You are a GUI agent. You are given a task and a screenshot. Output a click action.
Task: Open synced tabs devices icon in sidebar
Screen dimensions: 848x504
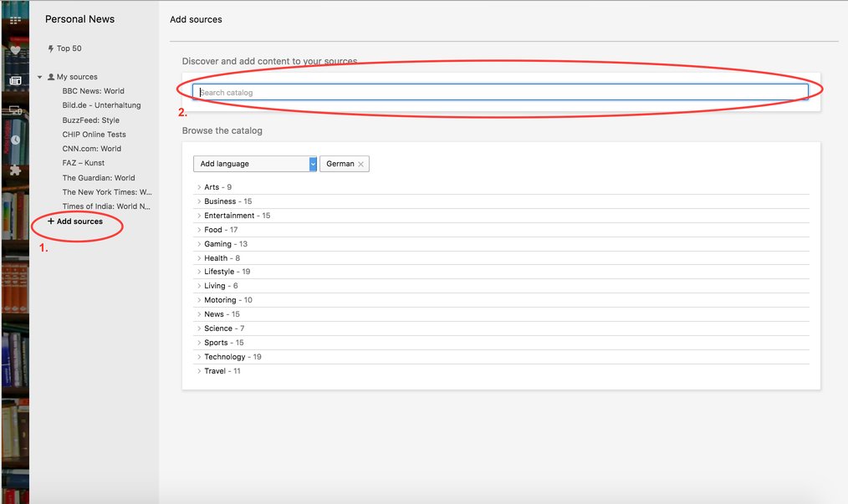point(15,110)
